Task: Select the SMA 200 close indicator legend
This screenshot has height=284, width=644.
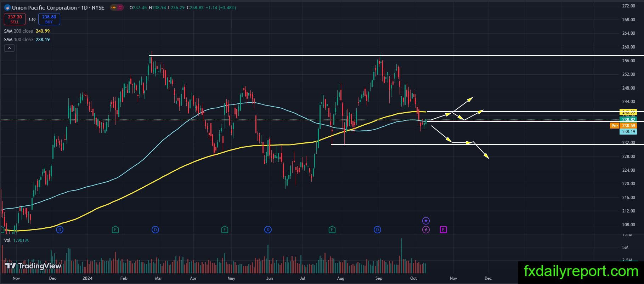Action: click(x=27, y=31)
